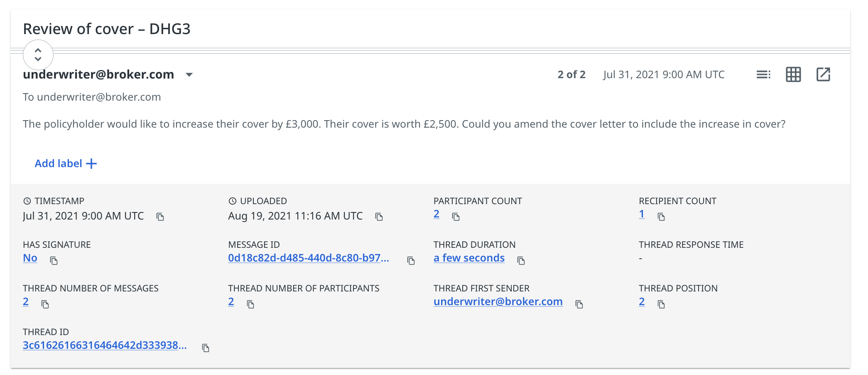Screen dimensions: 868x375
Task: Copy the Has Signature value
Action: pyautogui.click(x=54, y=261)
